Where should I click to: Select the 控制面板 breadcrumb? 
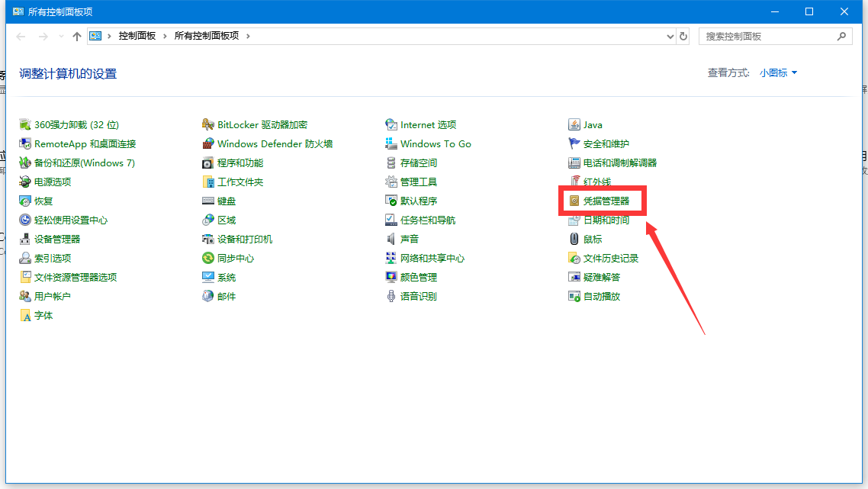coord(137,36)
